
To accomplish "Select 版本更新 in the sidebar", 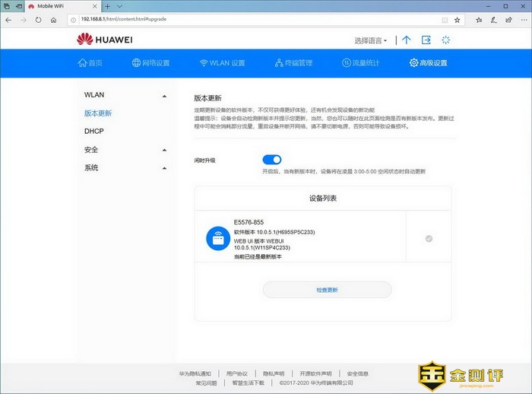I will 98,113.
